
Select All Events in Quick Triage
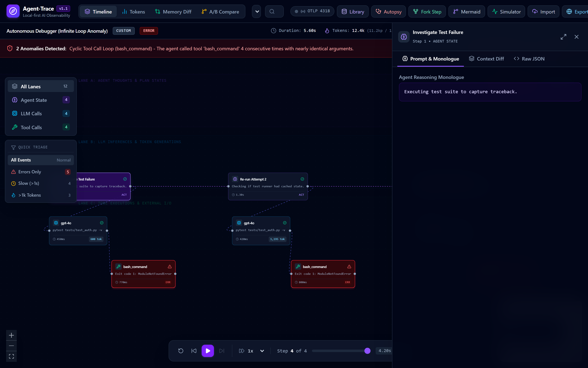pyautogui.click(x=41, y=160)
